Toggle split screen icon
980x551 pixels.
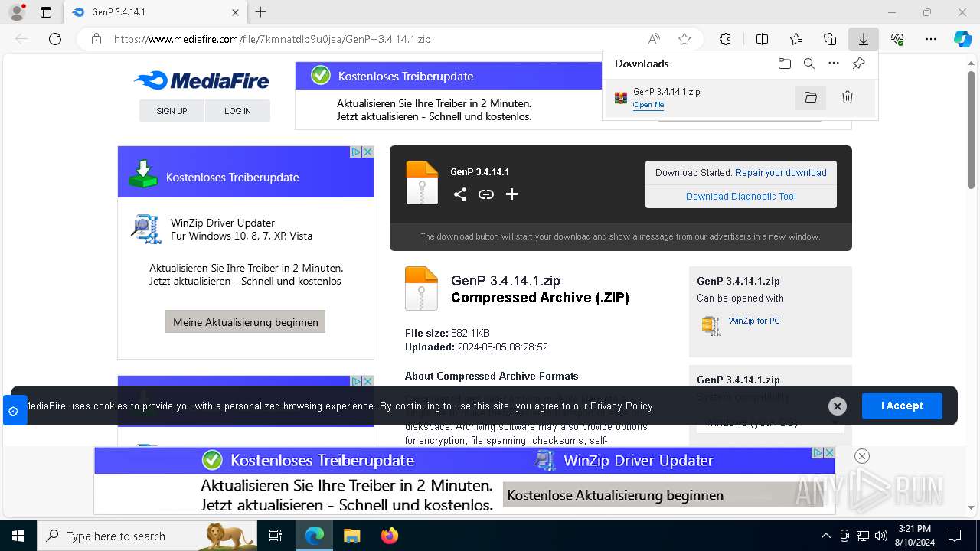point(762,39)
